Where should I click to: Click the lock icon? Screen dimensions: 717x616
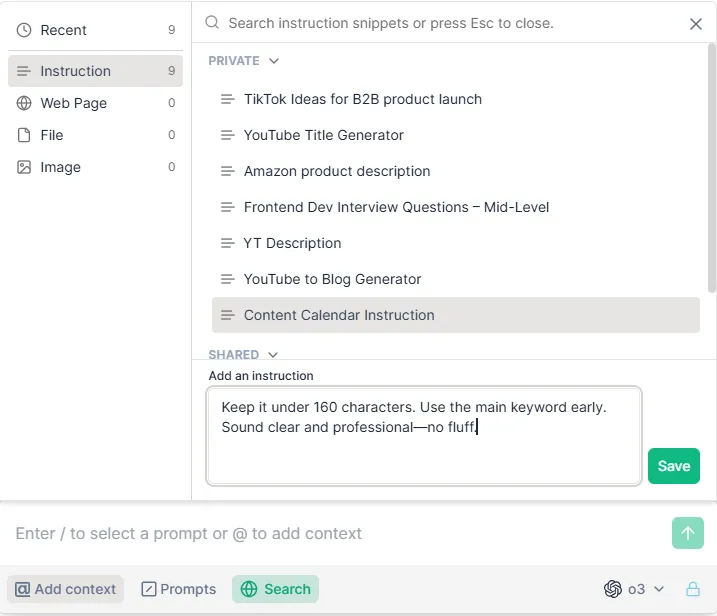(693, 589)
